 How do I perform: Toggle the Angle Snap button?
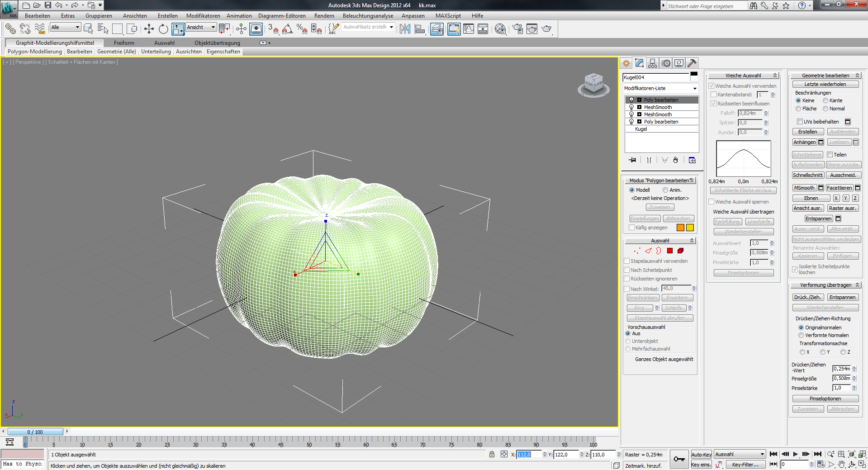tap(287, 29)
